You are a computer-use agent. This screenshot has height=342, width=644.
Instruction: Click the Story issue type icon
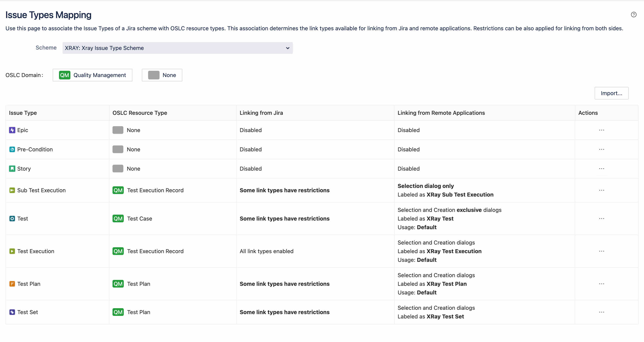pyautogui.click(x=12, y=169)
